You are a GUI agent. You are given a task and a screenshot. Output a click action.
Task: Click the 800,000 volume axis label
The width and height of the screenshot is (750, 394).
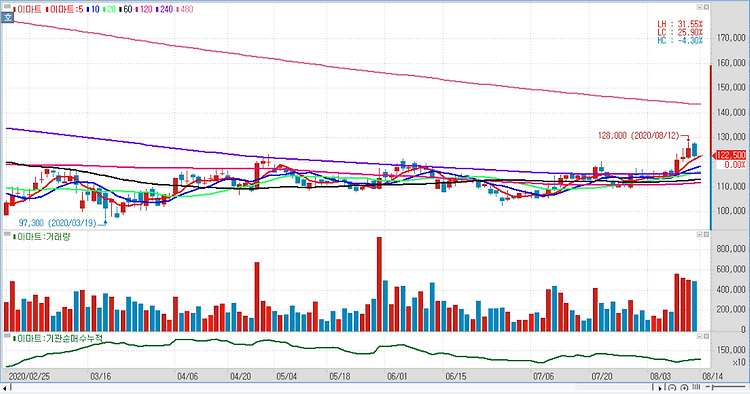click(x=731, y=249)
